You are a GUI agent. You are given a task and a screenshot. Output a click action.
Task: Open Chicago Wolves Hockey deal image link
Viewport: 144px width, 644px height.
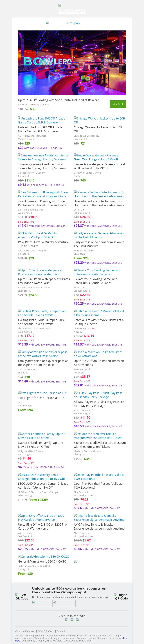click(x=99, y=120)
